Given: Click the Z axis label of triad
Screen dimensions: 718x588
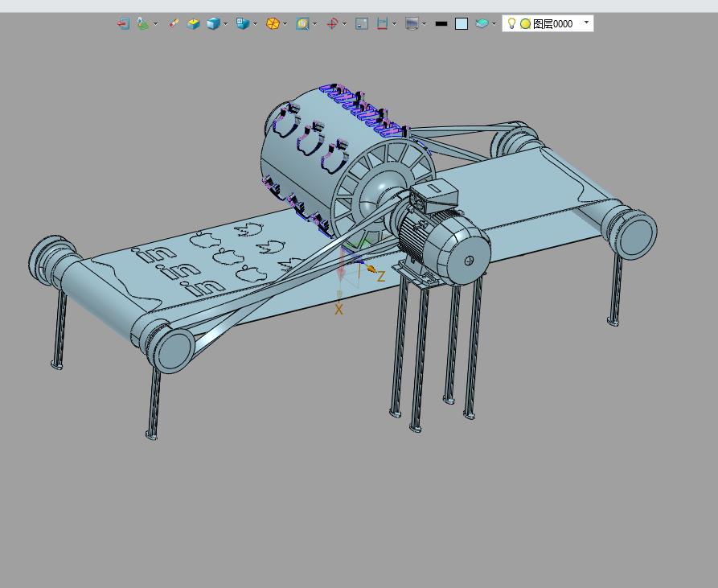Looking at the screenshot, I should (x=380, y=276).
